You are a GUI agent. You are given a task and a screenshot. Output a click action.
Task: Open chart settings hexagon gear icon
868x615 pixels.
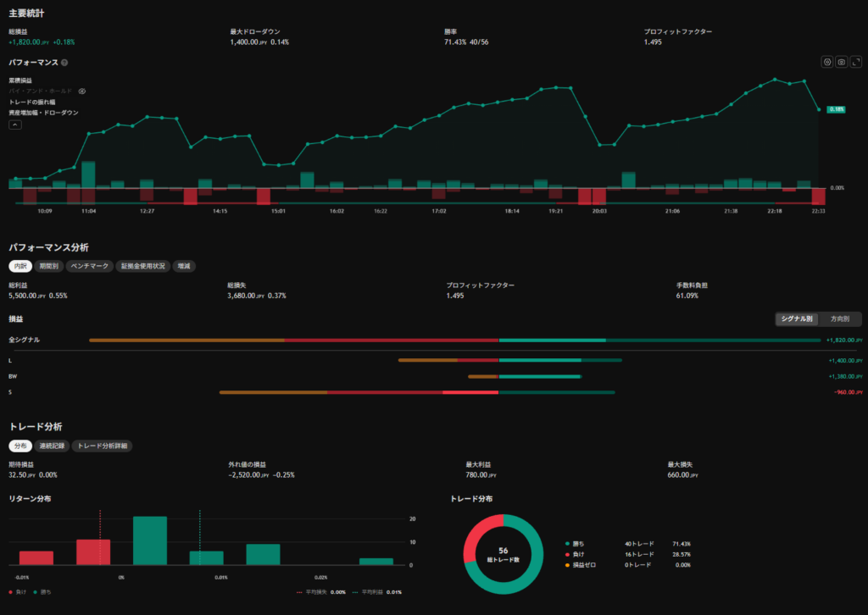pyautogui.click(x=827, y=62)
